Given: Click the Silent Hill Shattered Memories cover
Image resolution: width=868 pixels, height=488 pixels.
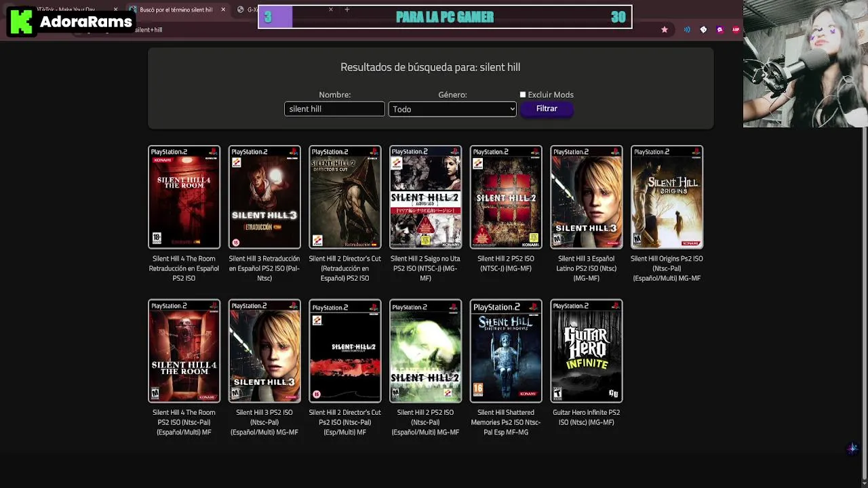Looking at the screenshot, I should pyautogui.click(x=506, y=351).
